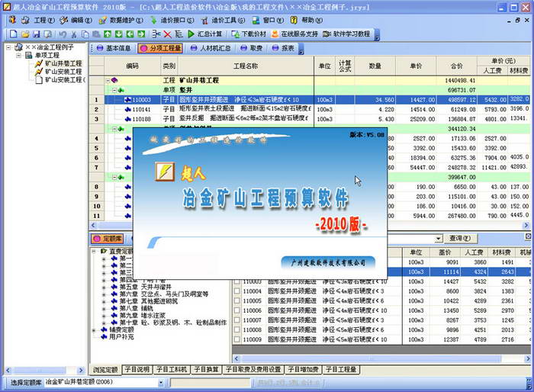This screenshot has height=392, width=534.
Task: Switch to the 人材机汇总 tab
Action: [x=211, y=48]
